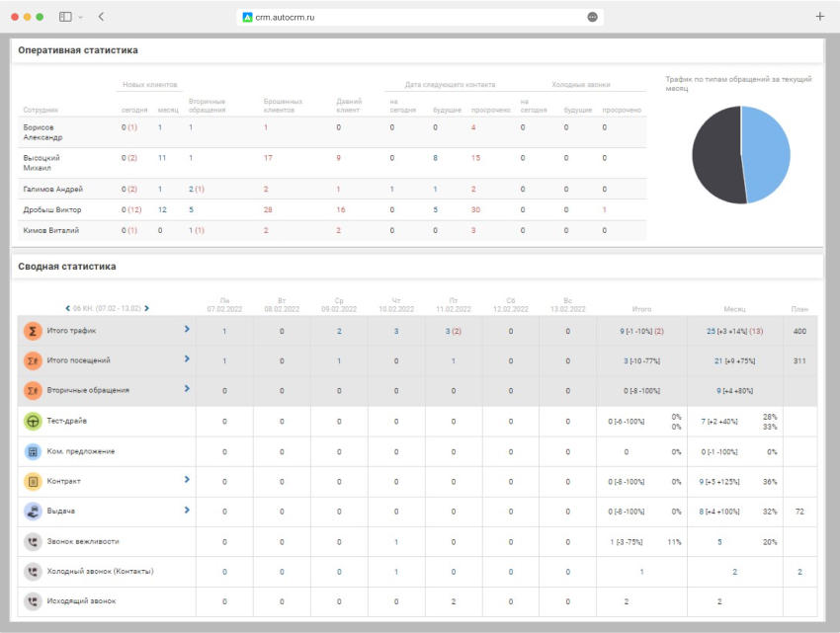Click the Выдача car handover icon
The height and width of the screenshot is (633, 840).
[32, 512]
